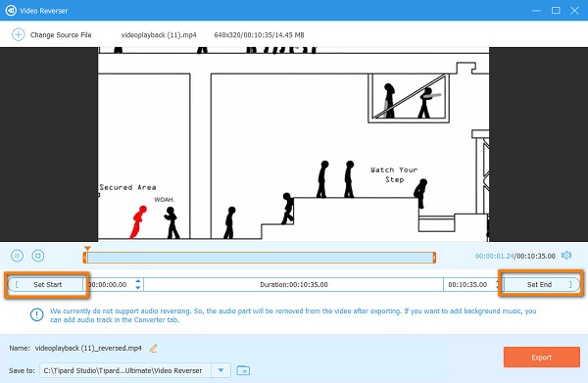Expand the Save to path dropdown
The height and width of the screenshot is (383, 588).
[x=220, y=370]
